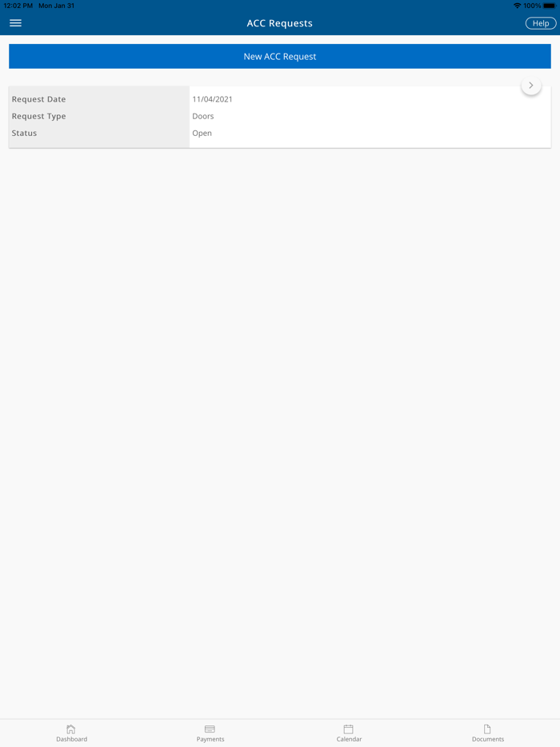Viewport: 560px width, 747px height.
Task: Open the Dashboard tab
Action: tap(71, 733)
